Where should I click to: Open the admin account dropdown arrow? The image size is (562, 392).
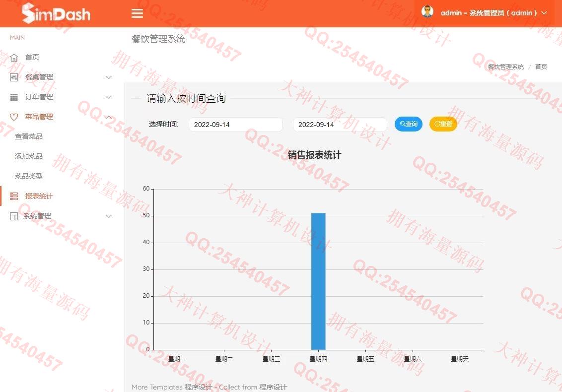click(x=544, y=13)
